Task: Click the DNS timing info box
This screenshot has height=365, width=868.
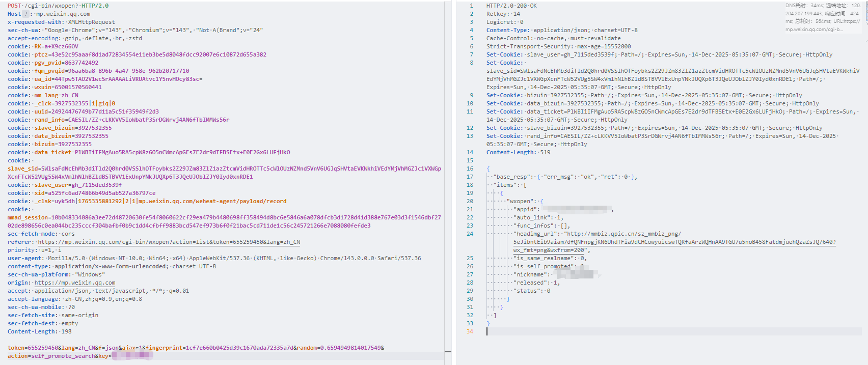Action: 823,18
